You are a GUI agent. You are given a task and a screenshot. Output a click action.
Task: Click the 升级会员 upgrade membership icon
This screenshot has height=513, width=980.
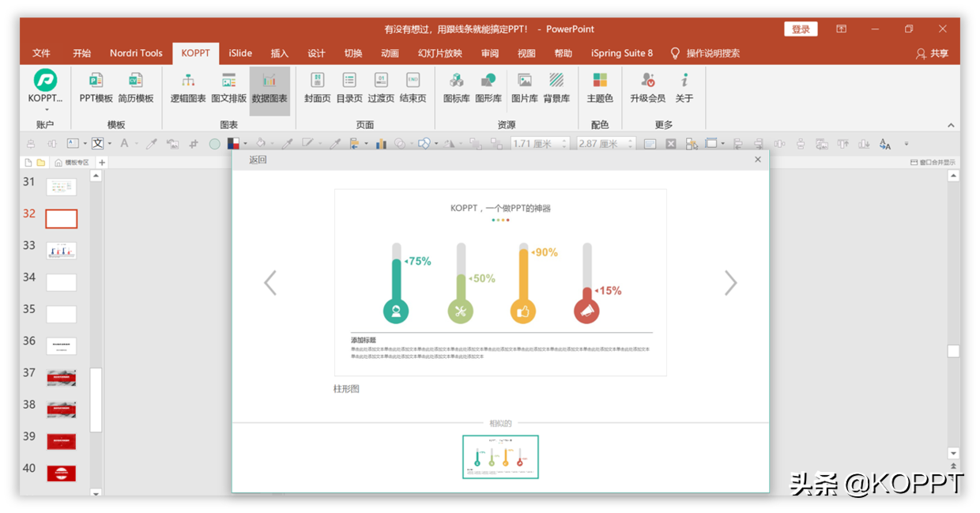tap(648, 88)
